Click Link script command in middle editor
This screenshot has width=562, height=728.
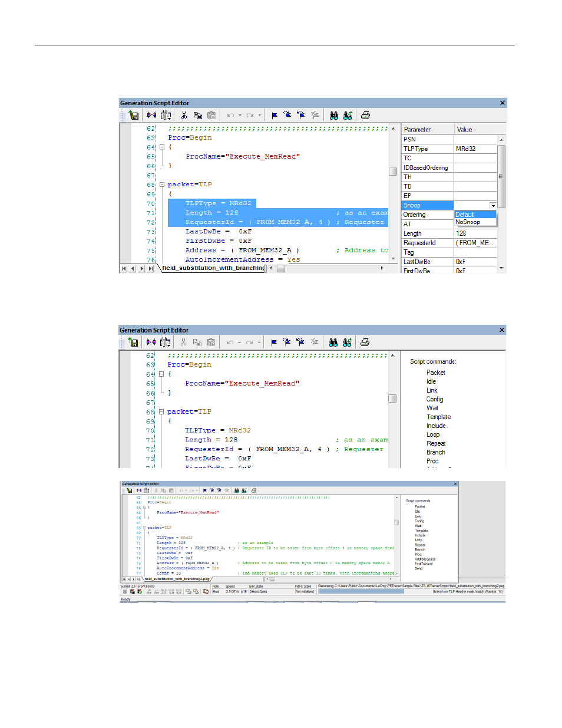(x=432, y=390)
